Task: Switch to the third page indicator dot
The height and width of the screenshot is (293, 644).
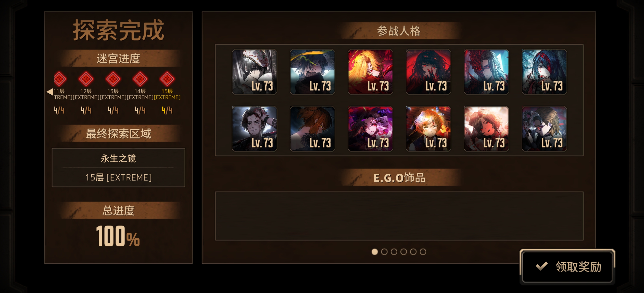Action: [394, 252]
